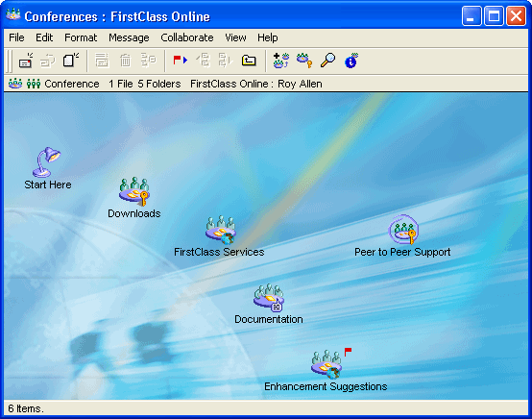This screenshot has width=532, height=419.
Task: Click the grayed-out stacked-pages icon before the trash can
Action: [x=102, y=61]
